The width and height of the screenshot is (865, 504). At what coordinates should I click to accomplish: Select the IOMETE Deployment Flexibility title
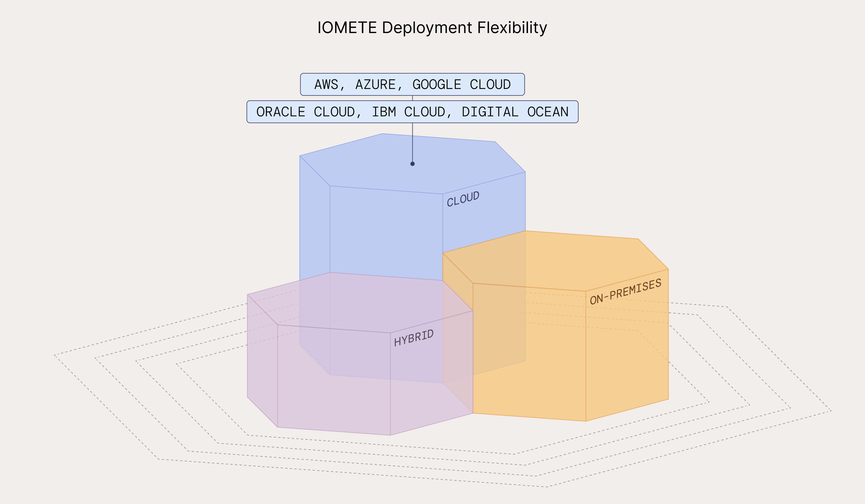pyautogui.click(x=432, y=27)
